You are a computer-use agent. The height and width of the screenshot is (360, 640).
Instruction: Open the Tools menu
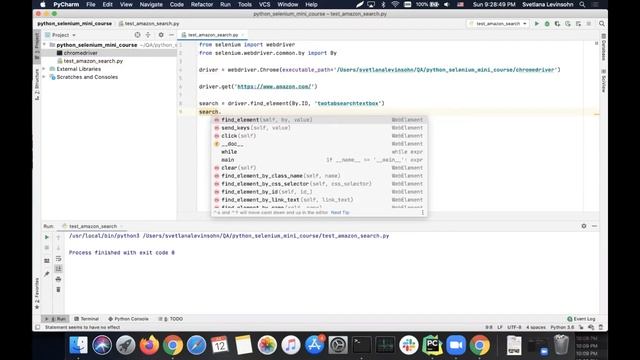(244, 4)
